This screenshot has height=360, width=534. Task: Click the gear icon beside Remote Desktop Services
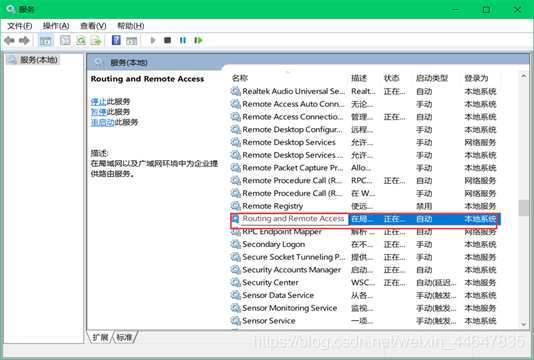(235, 142)
